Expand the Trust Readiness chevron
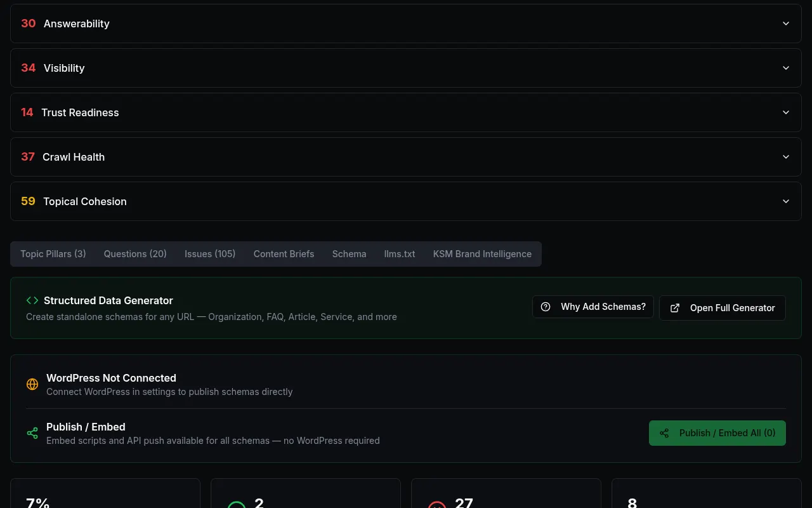Image resolution: width=812 pixels, height=508 pixels. 786,112
